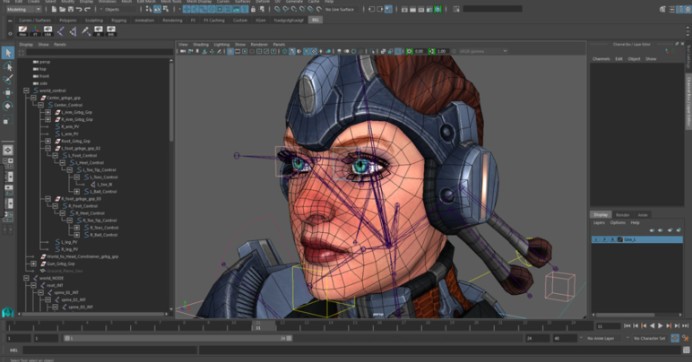Open the Lighting menu in viewport
The width and height of the screenshot is (692, 362).
point(222,45)
